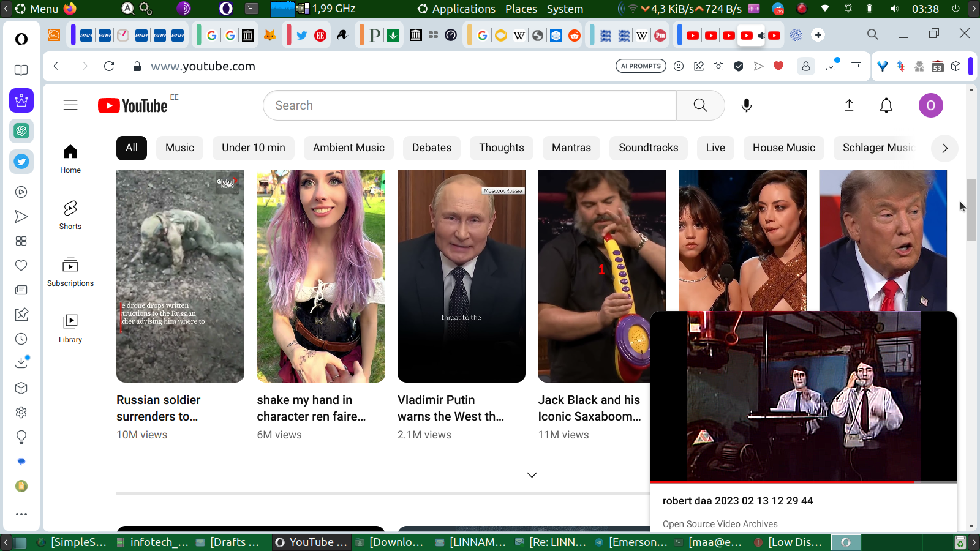Open Applications menu on top panel
This screenshot has width=980, height=551.
pyautogui.click(x=457, y=9)
